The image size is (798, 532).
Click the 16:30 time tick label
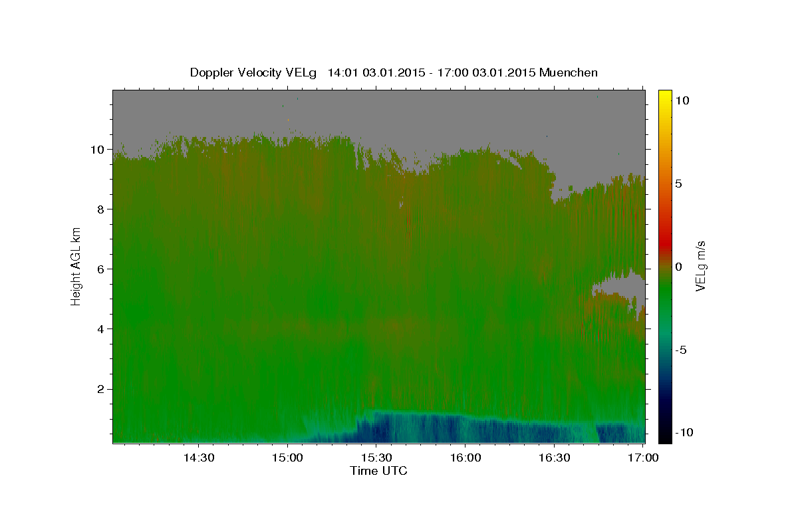click(x=555, y=458)
